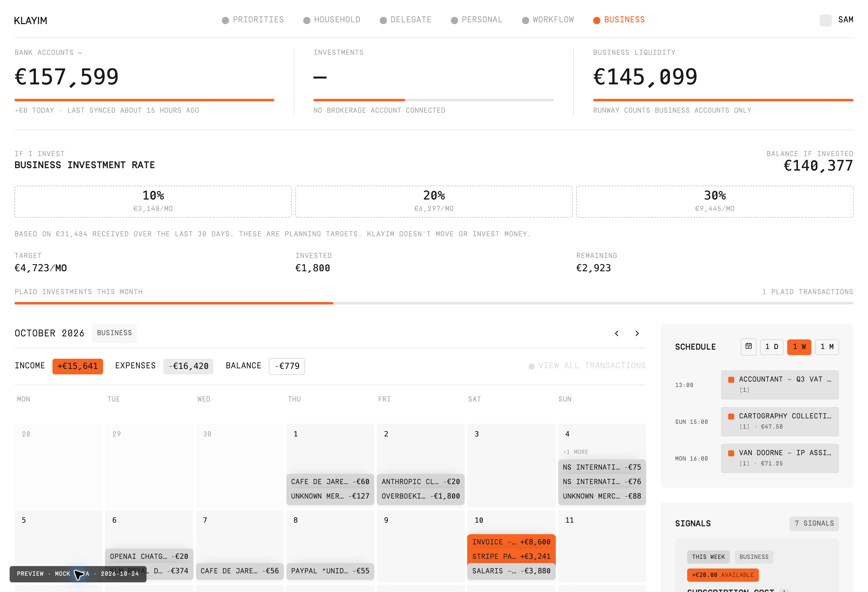868x592 pixels.
Task: Toggle the Balance -€779 chip
Action: tap(287, 366)
